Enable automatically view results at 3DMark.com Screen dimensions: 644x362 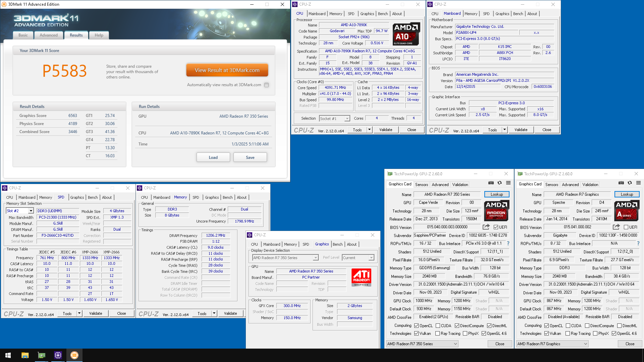(266, 85)
